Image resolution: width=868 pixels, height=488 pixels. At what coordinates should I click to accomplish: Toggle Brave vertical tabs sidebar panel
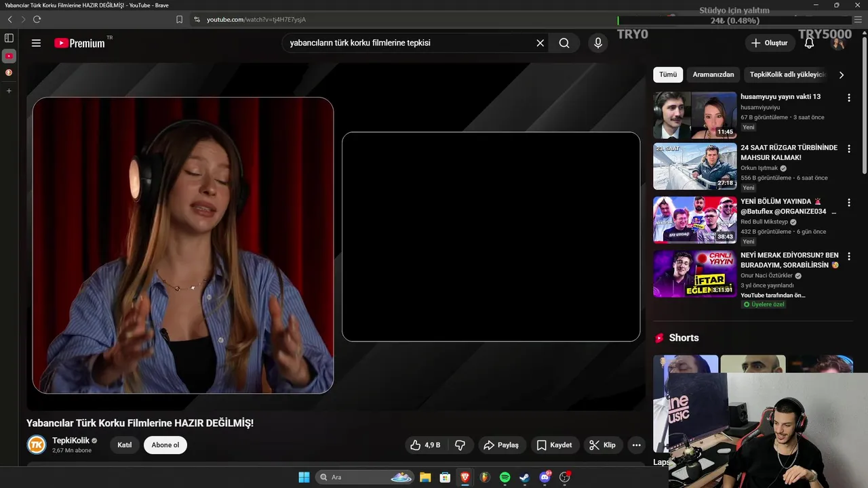point(9,38)
